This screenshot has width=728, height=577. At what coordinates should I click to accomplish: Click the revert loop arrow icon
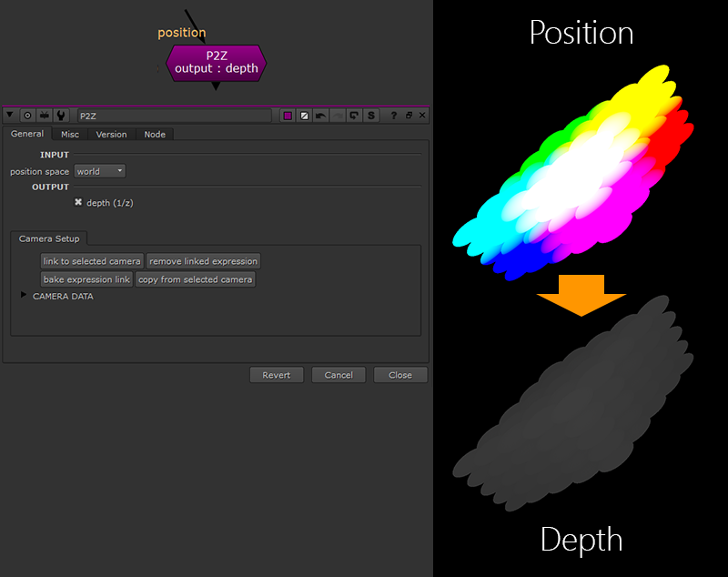tap(354, 116)
